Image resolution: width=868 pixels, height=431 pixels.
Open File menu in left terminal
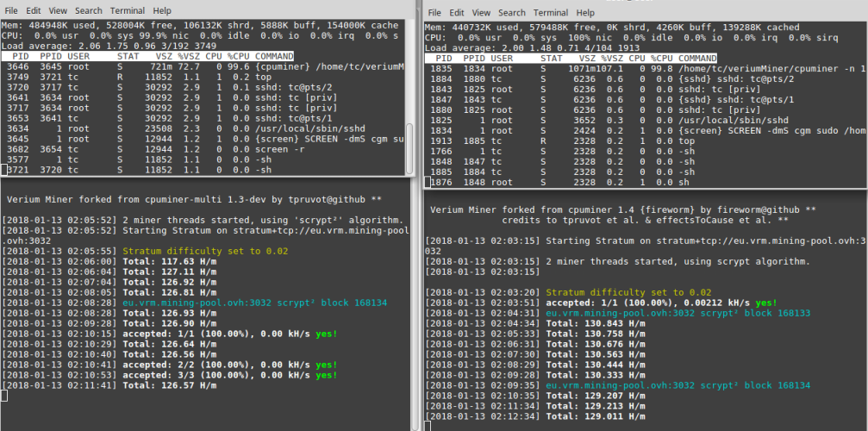click(11, 10)
